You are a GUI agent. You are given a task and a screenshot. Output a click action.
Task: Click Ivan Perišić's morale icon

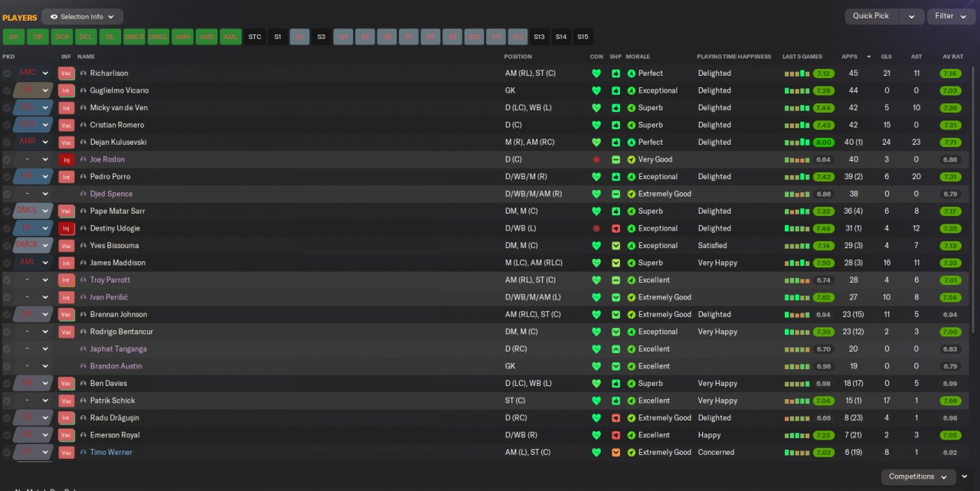point(632,297)
